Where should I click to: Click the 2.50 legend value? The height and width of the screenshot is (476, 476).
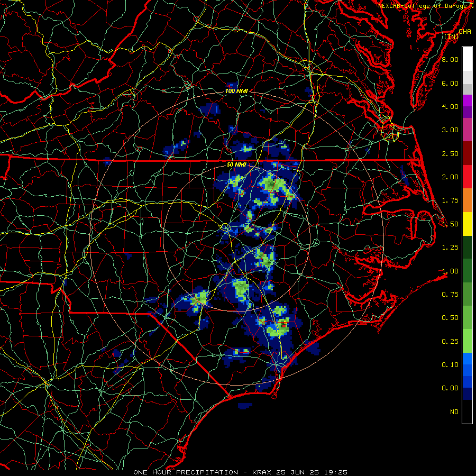coord(450,153)
